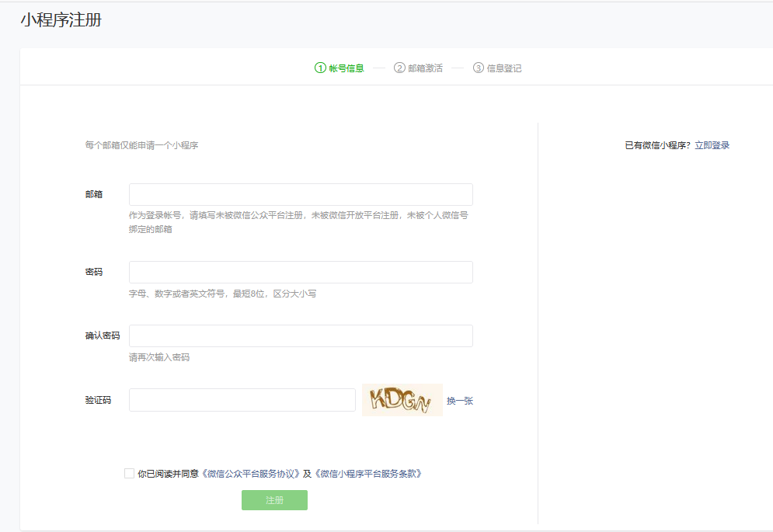Click into the 密码 password field
The width and height of the screenshot is (773, 532).
click(x=301, y=273)
